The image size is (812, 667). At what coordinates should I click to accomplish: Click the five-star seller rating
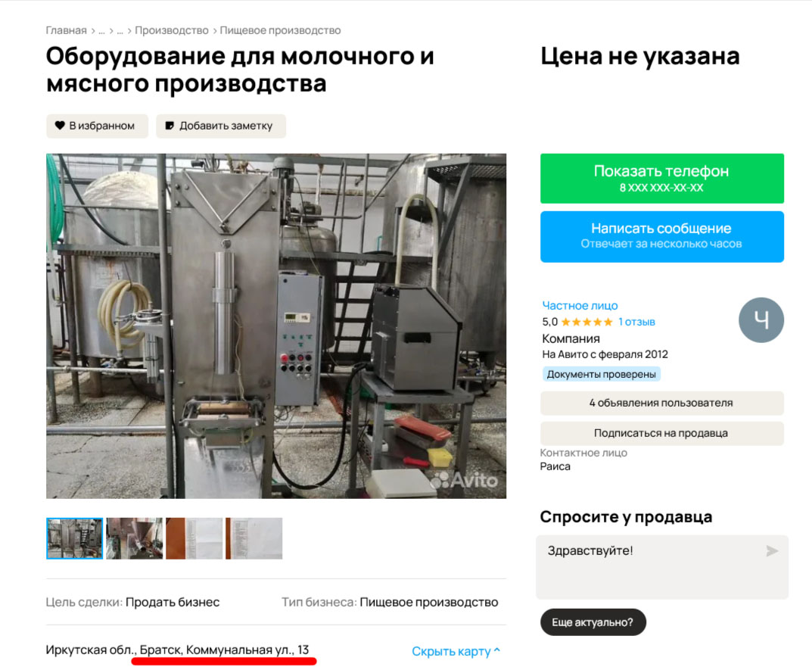[586, 322]
